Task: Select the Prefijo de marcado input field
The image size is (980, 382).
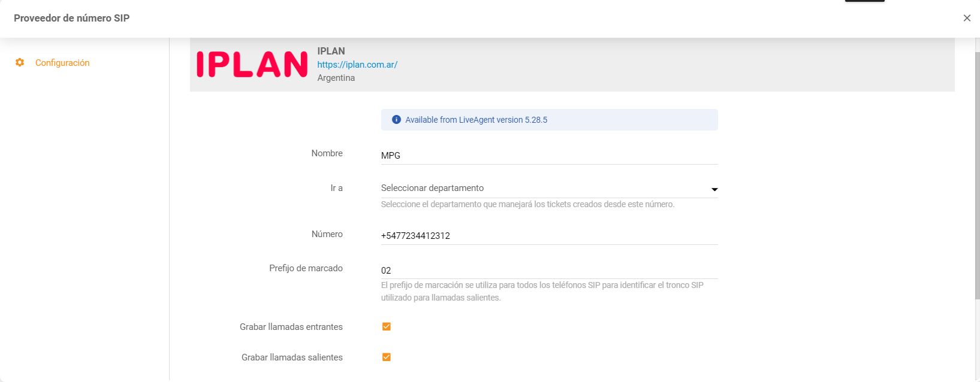Action: click(x=548, y=271)
